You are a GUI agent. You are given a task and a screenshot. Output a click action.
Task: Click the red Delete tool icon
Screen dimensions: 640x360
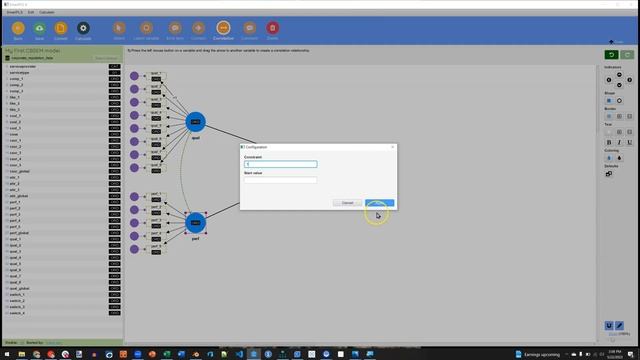tap(273, 28)
